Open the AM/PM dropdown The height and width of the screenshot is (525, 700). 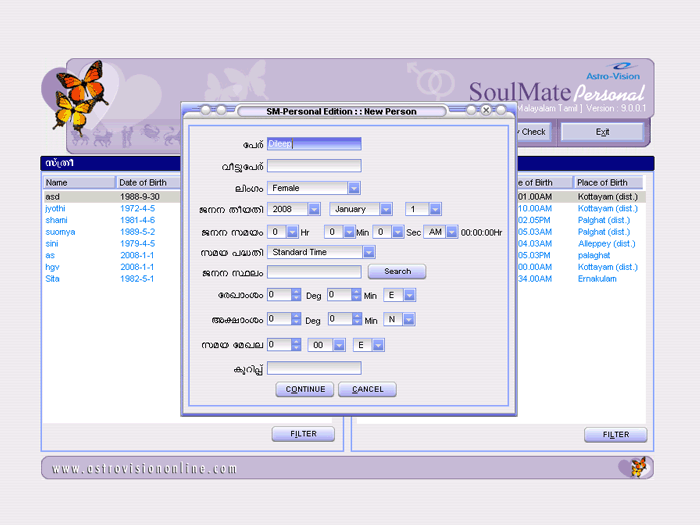pyautogui.click(x=452, y=232)
